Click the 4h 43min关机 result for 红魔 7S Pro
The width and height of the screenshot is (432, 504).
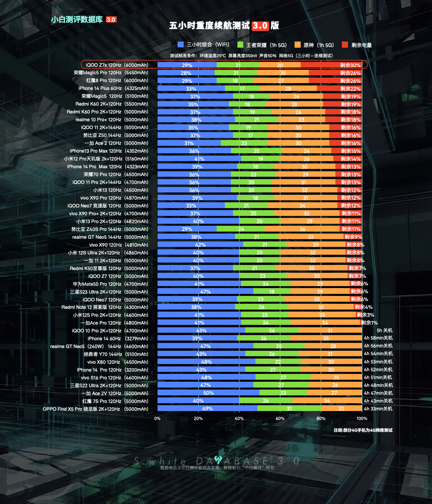378,401
